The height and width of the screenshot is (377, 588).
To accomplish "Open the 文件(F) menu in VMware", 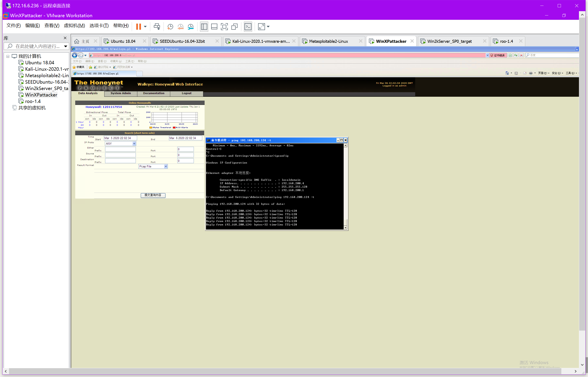I will click(x=14, y=25).
